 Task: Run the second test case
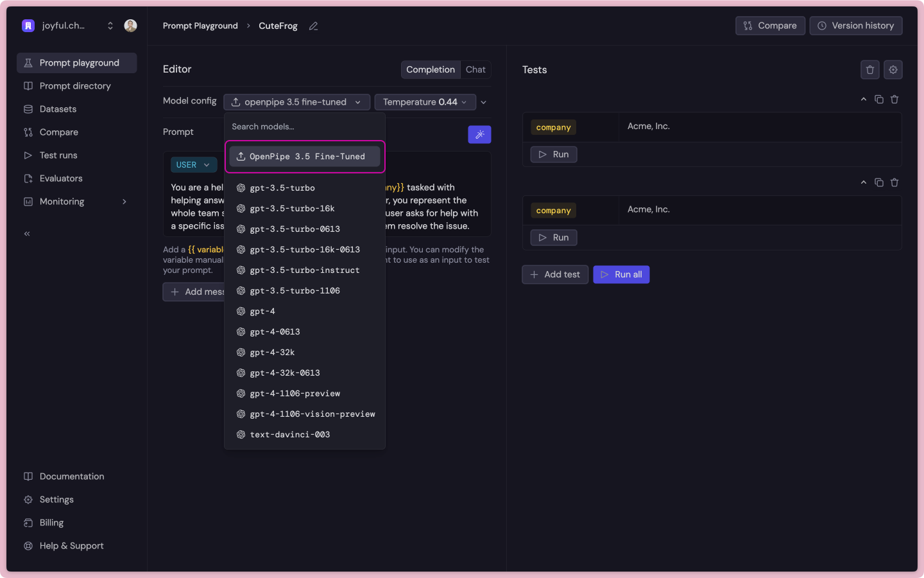click(554, 238)
